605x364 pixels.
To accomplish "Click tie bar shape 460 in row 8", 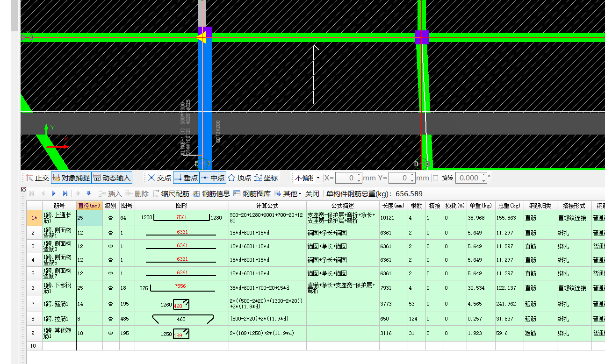I will (182, 319).
